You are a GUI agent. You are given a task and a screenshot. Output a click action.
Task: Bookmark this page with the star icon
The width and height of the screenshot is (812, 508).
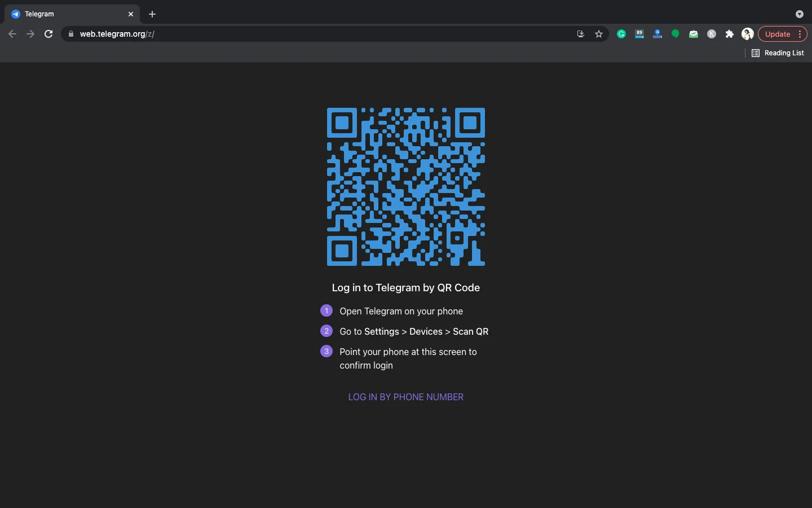599,34
